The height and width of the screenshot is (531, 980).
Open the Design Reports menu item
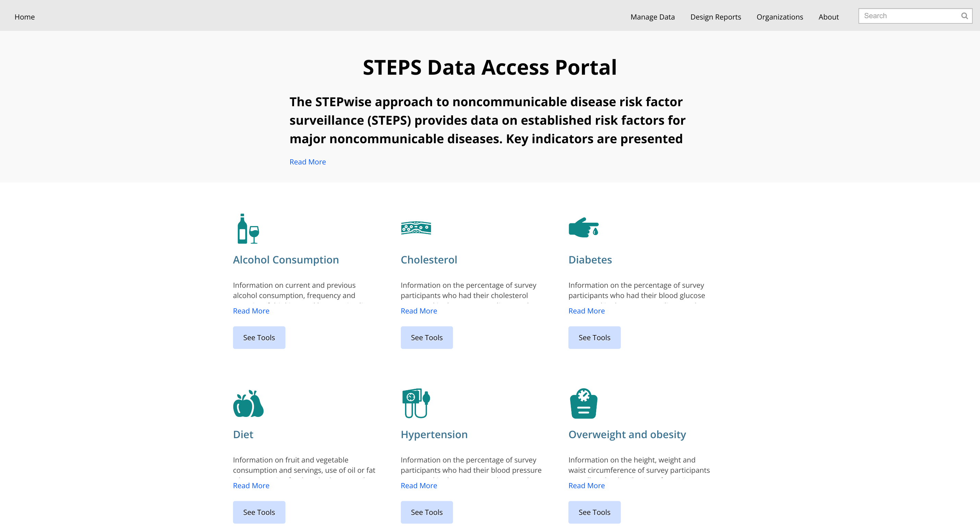pos(716,16)
